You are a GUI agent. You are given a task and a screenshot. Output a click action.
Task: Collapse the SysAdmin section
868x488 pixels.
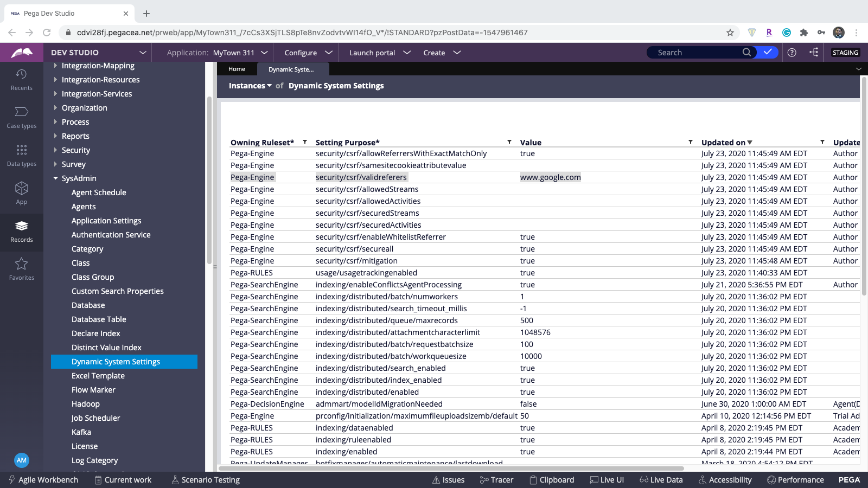point(55,178)
